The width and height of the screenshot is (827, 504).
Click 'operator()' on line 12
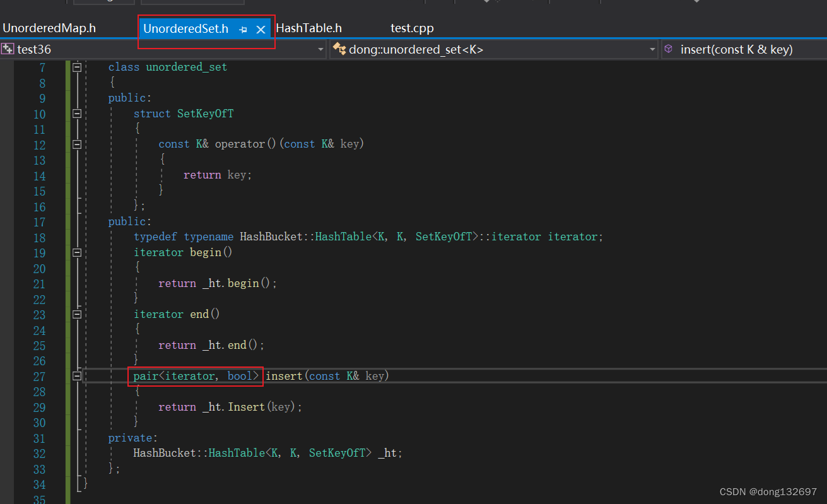[246, 144]
